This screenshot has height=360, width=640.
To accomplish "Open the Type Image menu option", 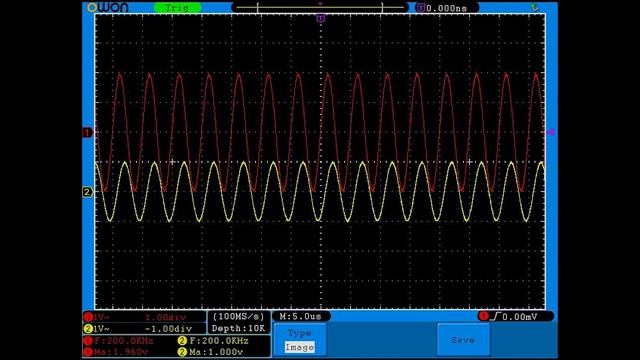I will 300,340.
